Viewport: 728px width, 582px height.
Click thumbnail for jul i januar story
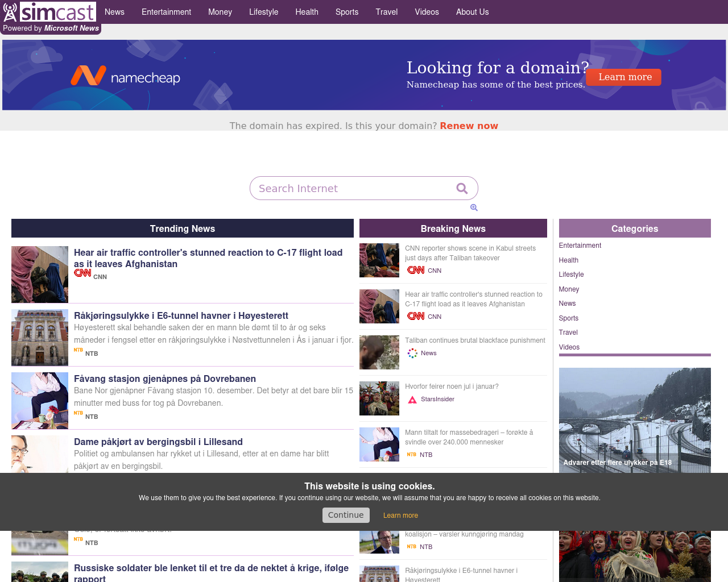coord(379,398)
